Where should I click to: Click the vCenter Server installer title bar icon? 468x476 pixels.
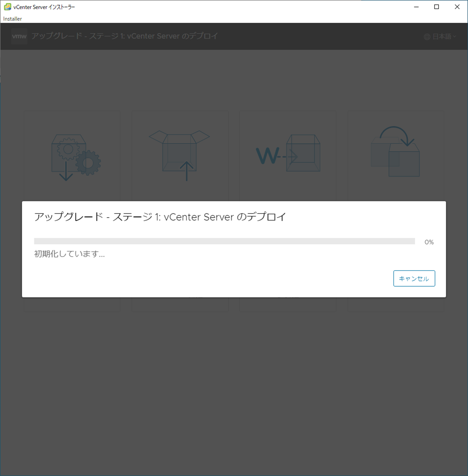point(7,7)
